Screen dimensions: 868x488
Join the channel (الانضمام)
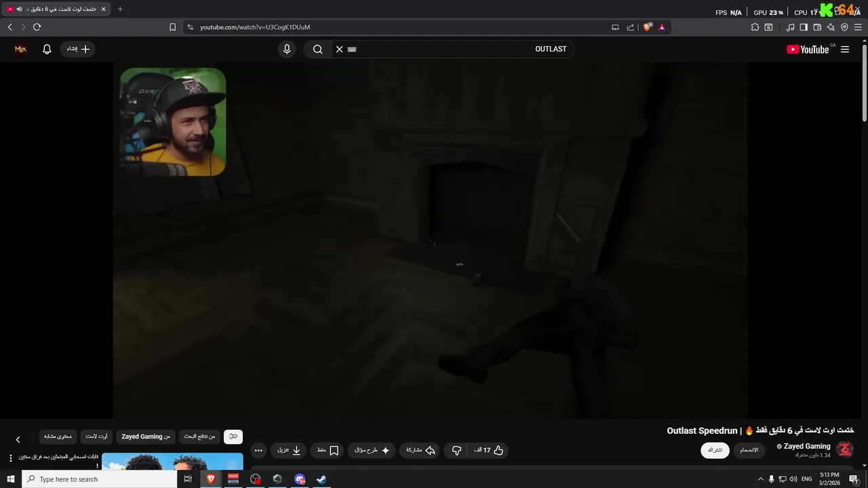coord(749,450)
